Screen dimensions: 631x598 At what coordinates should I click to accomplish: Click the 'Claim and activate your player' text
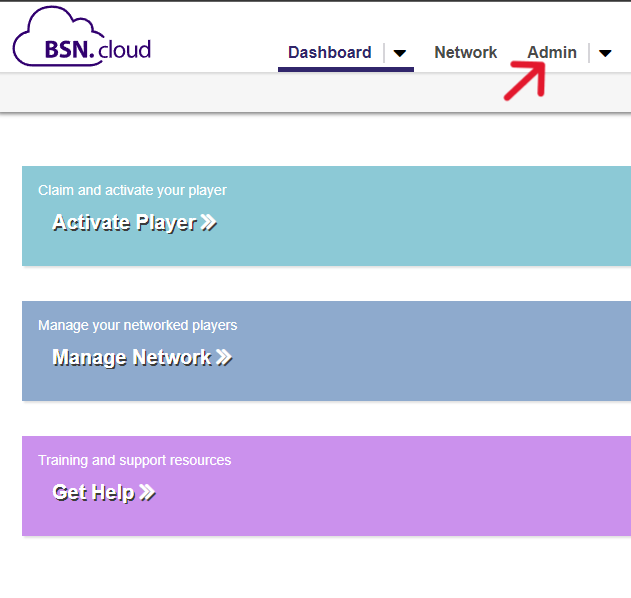[x=132, y=190]
